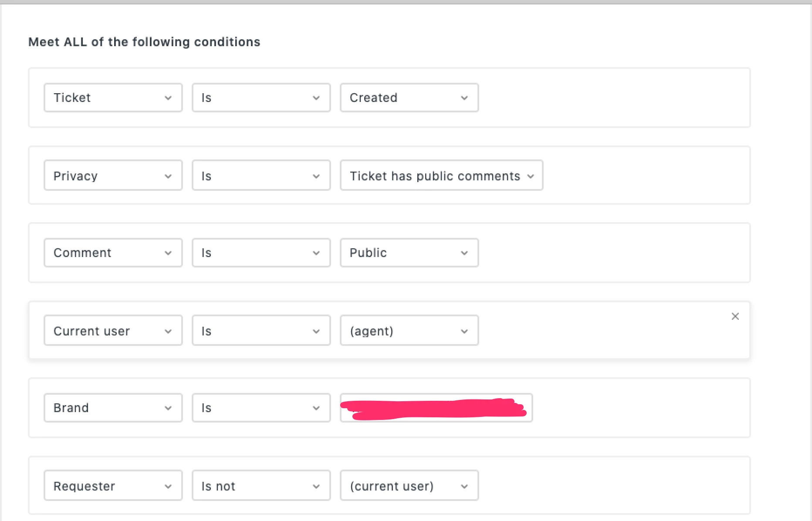812x521 pixels.
Task: Click the Meet ALL conditions heading
Action: [144, 42]
